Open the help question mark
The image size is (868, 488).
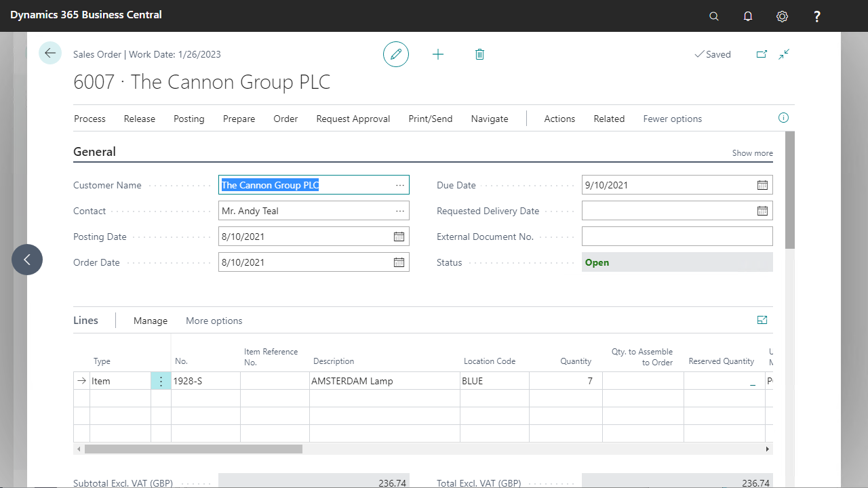tap(817, 16)
